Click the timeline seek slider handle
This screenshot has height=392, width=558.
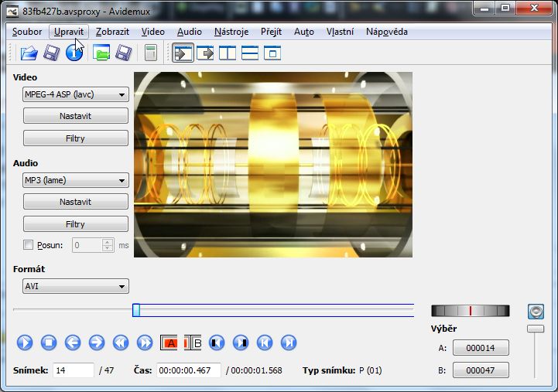(136, 310)
